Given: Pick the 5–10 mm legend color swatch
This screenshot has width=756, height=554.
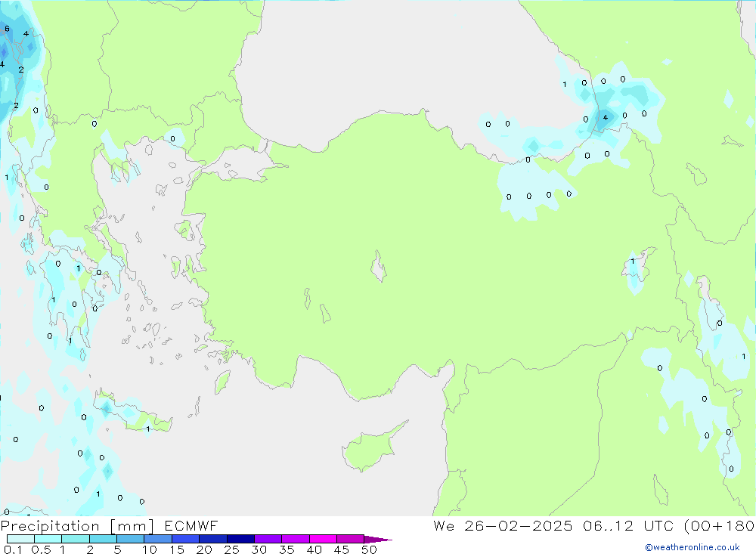Looking at the screenshot, I should point(130,539).
